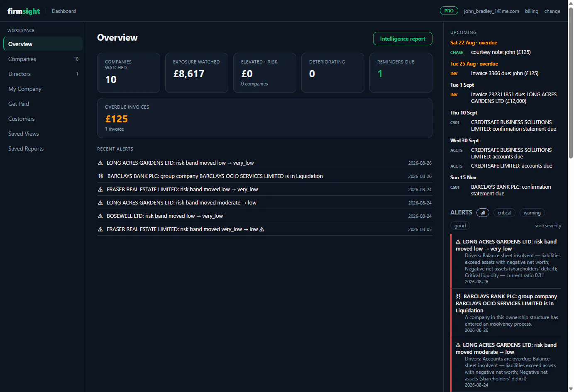Open sidebar alert card LONG ACRES moderate to low
Viewport: 574px width, 392px height.
pos(506,365)
